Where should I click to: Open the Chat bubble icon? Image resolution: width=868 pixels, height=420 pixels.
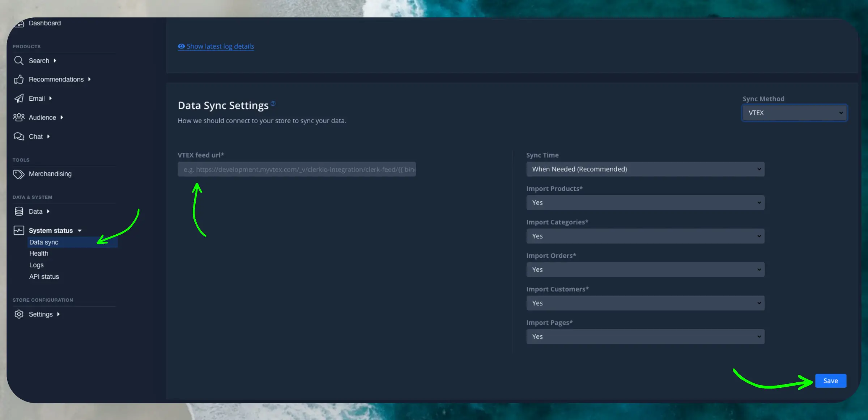point(19,136)
